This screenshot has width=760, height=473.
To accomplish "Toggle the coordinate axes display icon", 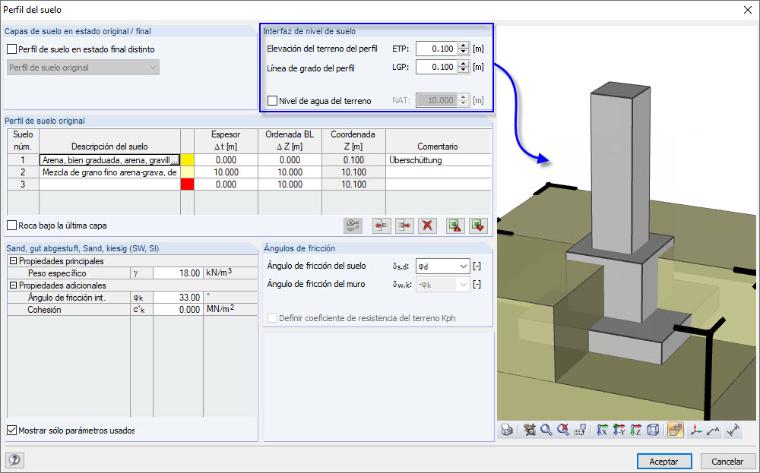I will [696, 430].
